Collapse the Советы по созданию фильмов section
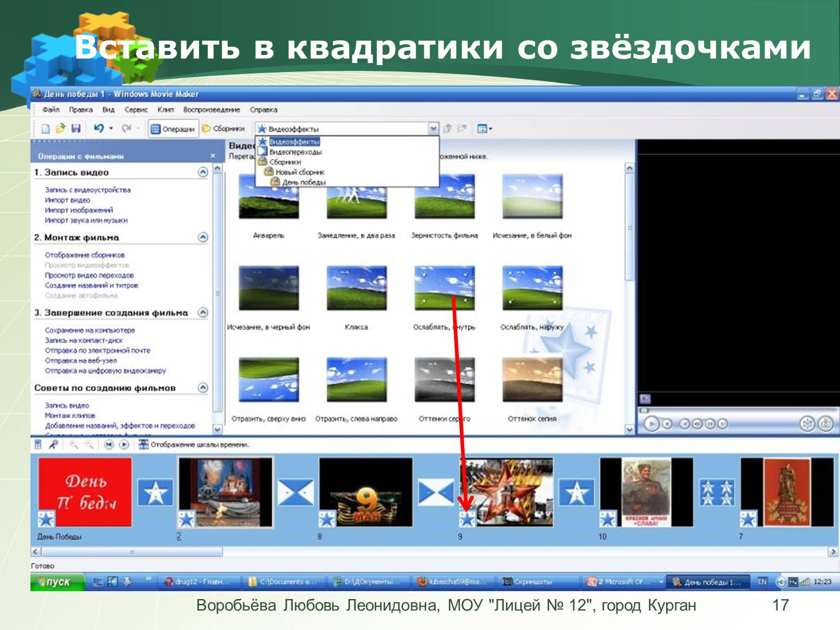 tap(203, 387)
